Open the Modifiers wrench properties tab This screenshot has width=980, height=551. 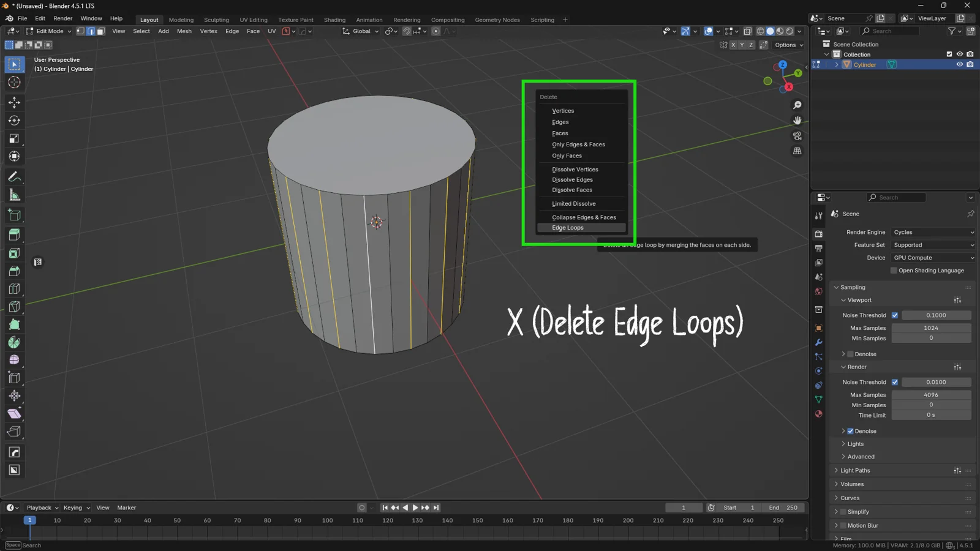pos(819,342)
